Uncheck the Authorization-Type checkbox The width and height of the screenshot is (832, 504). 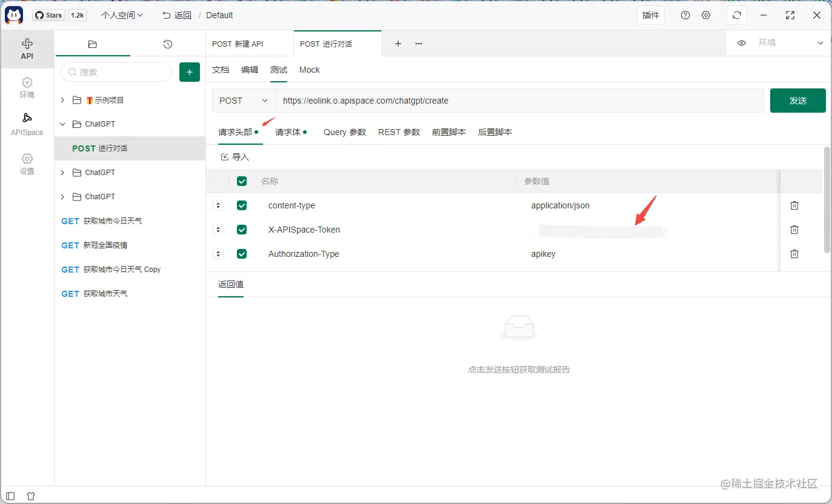click(242, 254)
